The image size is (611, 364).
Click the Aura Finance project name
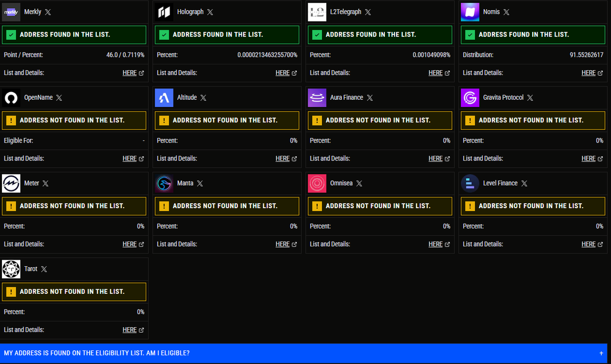click(347, 97)
